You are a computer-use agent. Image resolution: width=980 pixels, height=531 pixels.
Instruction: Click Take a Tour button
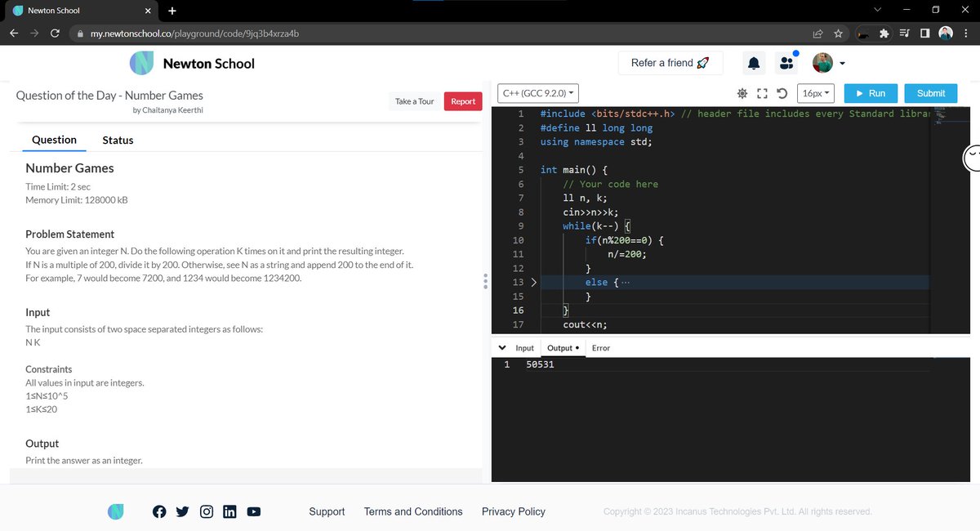click(x=415, y=101)
